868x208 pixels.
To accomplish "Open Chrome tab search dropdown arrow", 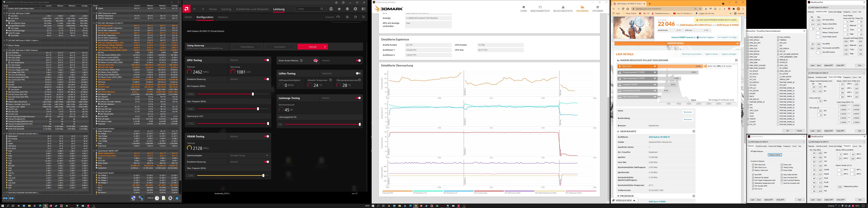I will click(x=723, y=4).
